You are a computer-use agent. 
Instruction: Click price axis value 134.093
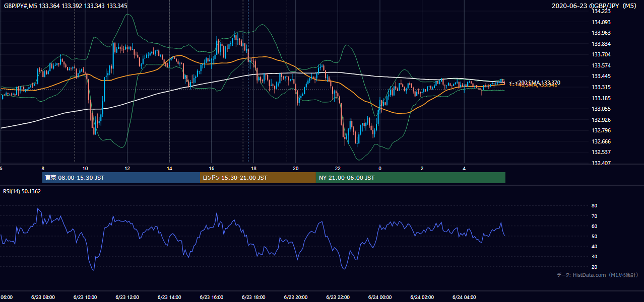pyautogui.click(x=602, y=22)
